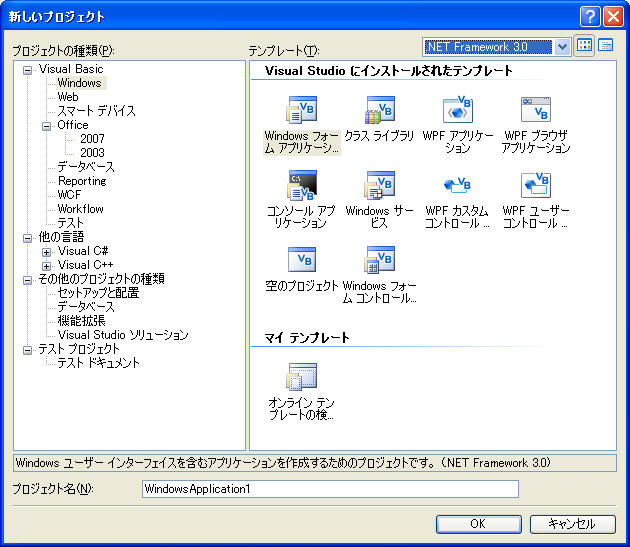
Task: Select Web project type
Action: (68, 97)
